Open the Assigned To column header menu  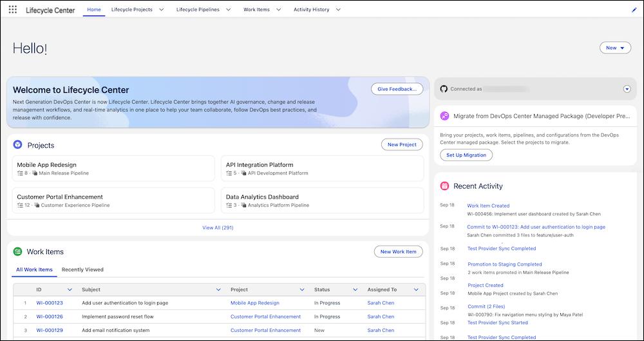tap(416, 289)
